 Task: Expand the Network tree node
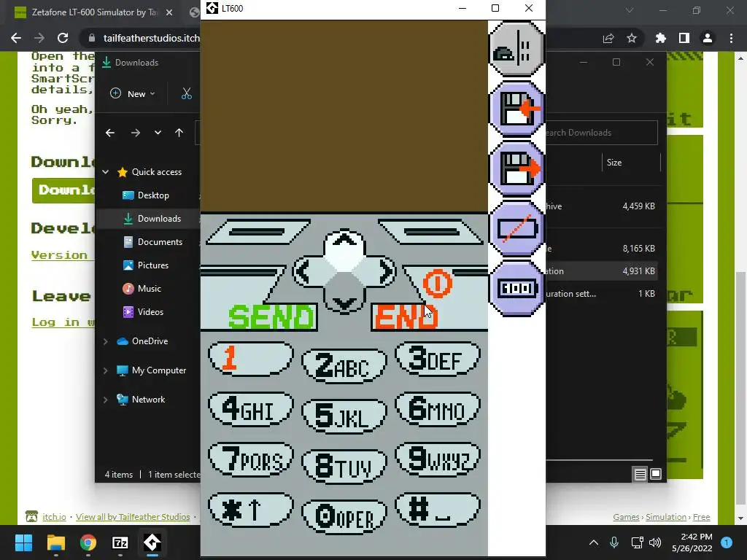106,400
